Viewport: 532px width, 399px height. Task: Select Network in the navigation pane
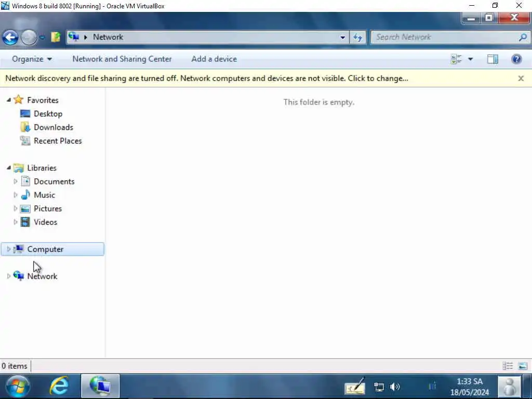click(x=42, y=276)
